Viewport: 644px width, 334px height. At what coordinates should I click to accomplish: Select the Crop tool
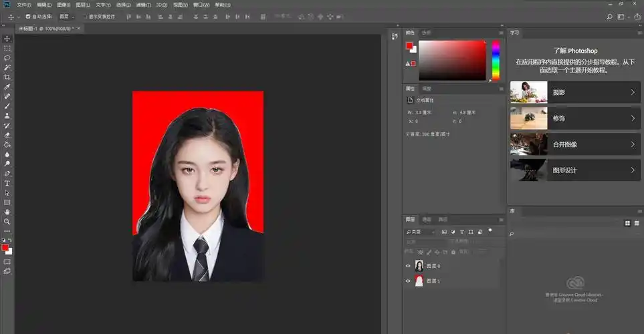(x=7, y=77)
